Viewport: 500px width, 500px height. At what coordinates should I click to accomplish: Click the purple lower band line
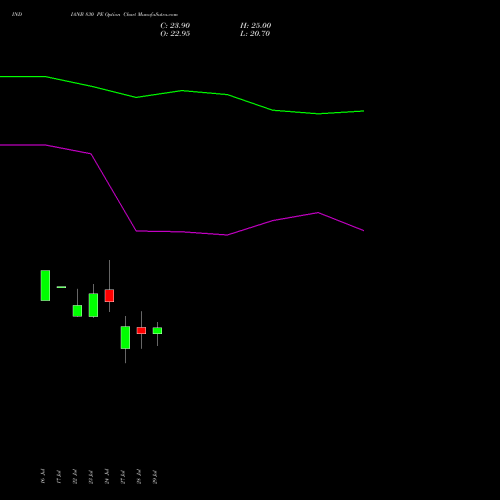point(182,232)
